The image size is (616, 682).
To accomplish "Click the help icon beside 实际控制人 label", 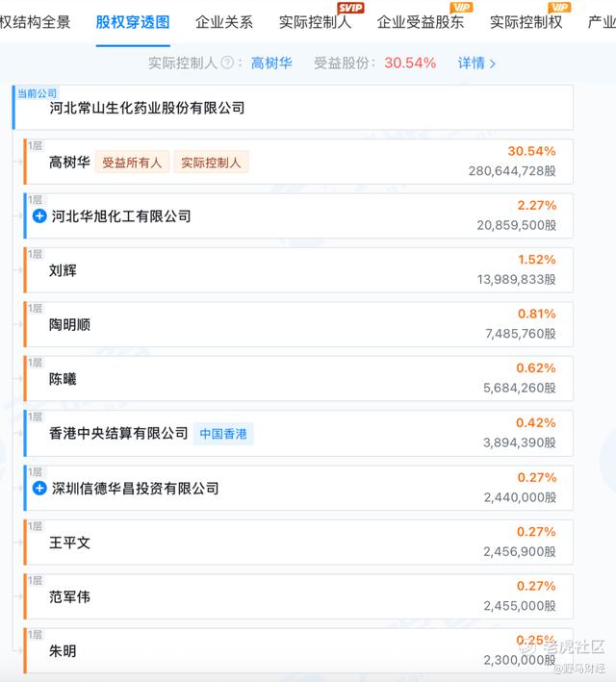I will pyautogui.click(x=226, y=63).
